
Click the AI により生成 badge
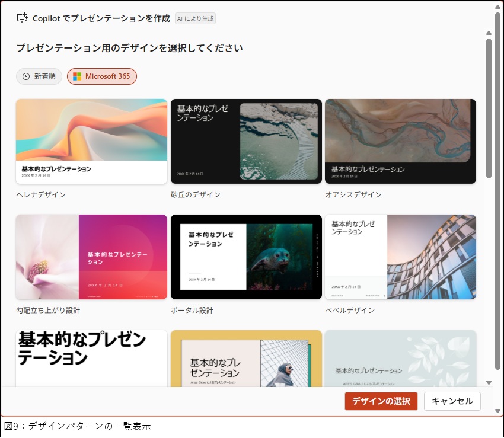point(195,18)
